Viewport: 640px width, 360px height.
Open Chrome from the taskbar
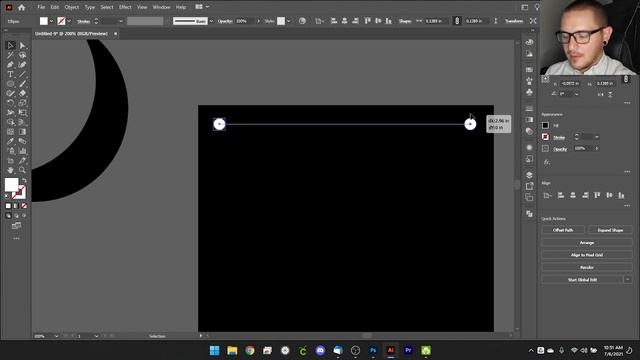250,351
